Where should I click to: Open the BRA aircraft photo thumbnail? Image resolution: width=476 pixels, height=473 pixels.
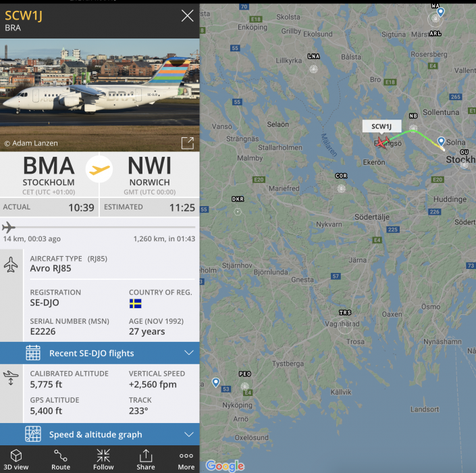[x=100, y=95]
